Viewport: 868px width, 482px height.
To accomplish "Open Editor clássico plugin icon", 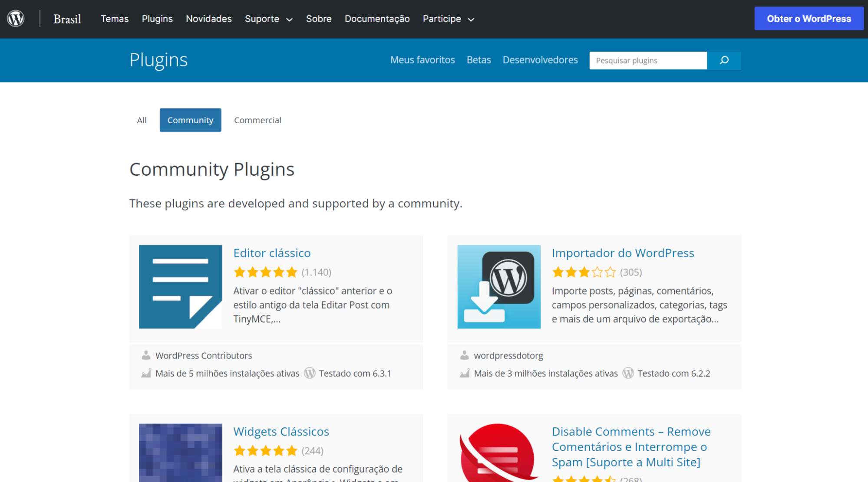I will (180, 287).
